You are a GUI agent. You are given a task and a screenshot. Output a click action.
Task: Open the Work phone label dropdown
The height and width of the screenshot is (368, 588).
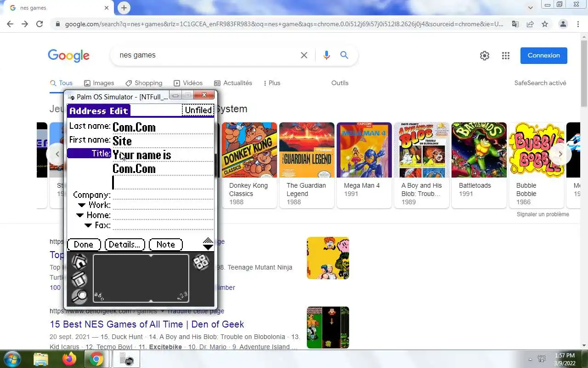pyautogui.click(x=94, y=205)
